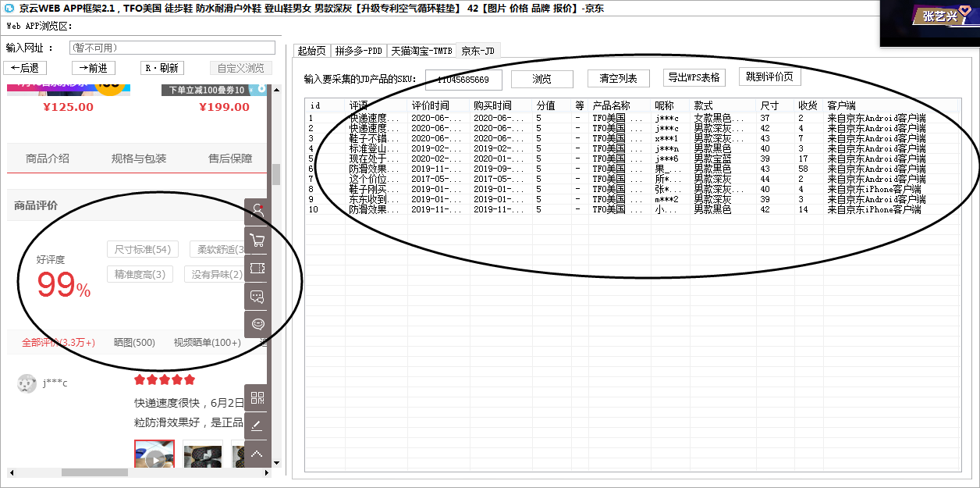Click the 收货 column header

[809, 105]
